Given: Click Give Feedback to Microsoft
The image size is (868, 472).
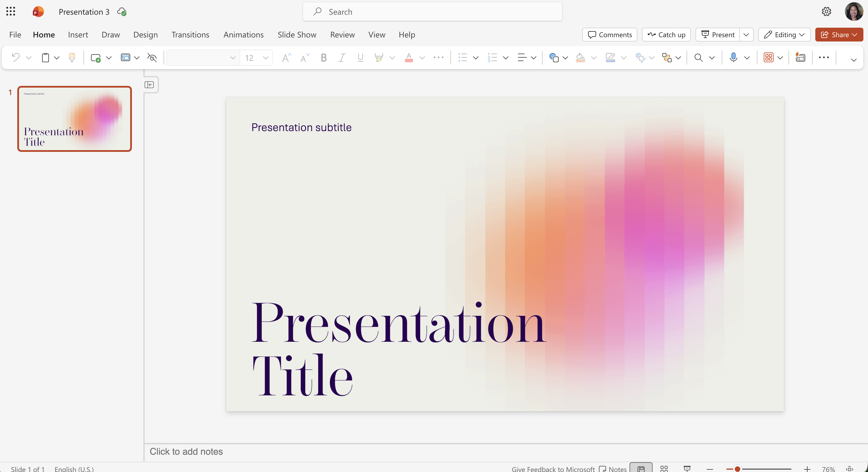Looking at the screenshot, I should [553, 469].
